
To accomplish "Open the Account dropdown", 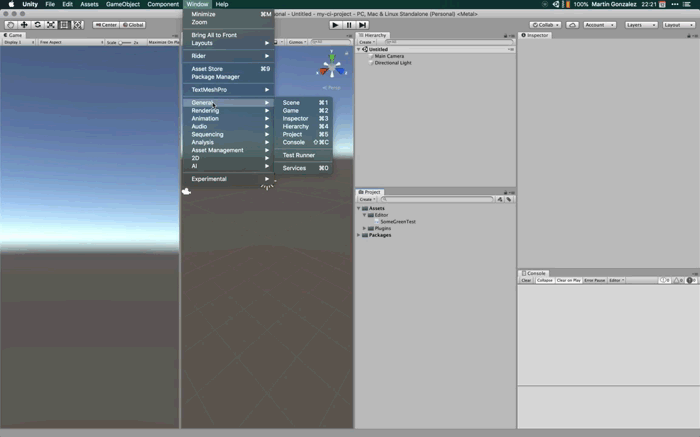I will (x=600, y=25).
